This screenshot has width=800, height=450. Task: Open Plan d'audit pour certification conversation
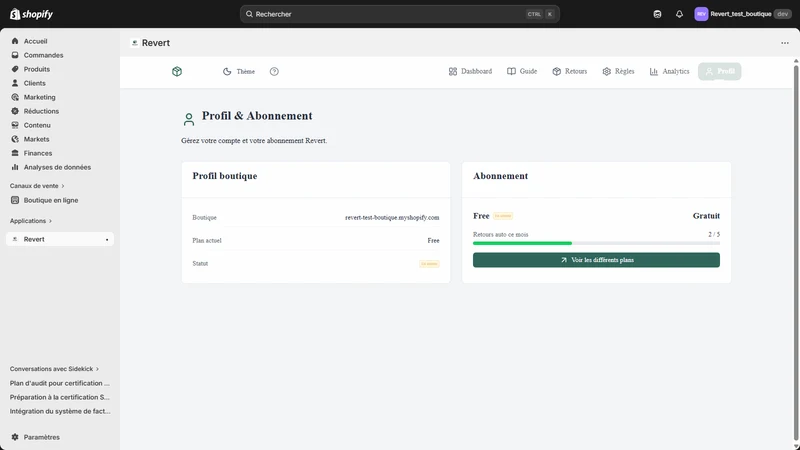(60, 383)
